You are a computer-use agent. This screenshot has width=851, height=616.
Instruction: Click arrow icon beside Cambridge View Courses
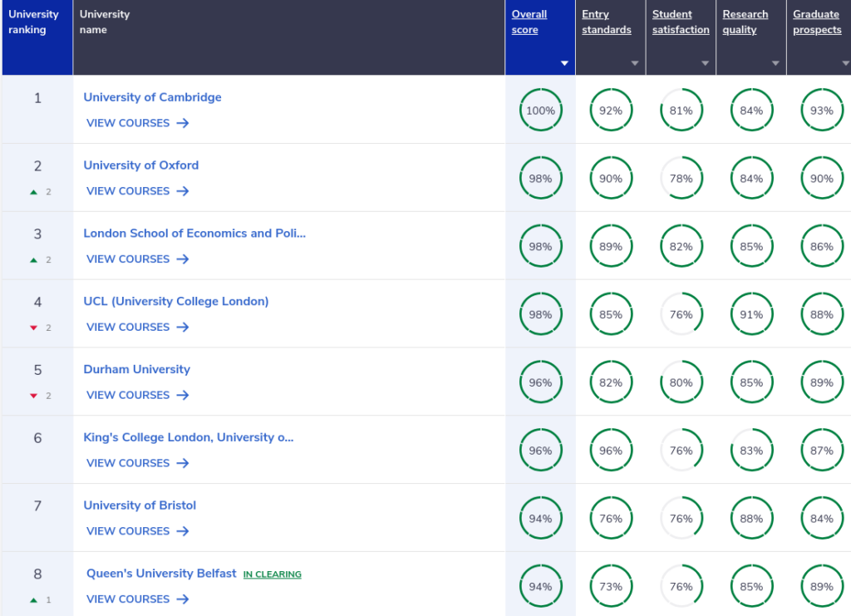coord(183,123)
